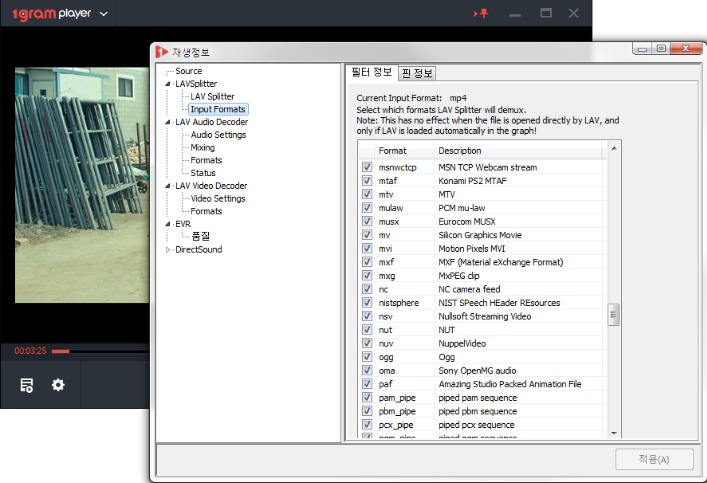Image resolution: width=707 pixels, height=483 pixels.
Task: Toggle the mxf format checkbox
Action: point(367,262)
